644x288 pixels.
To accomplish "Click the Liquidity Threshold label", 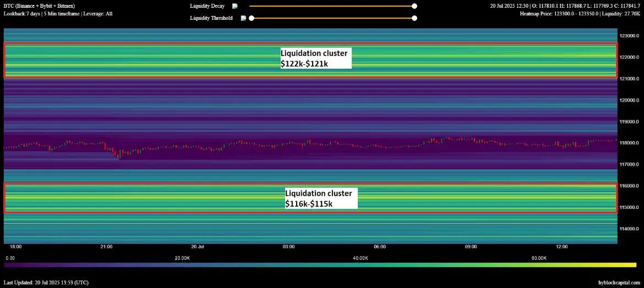I will 211,18.
